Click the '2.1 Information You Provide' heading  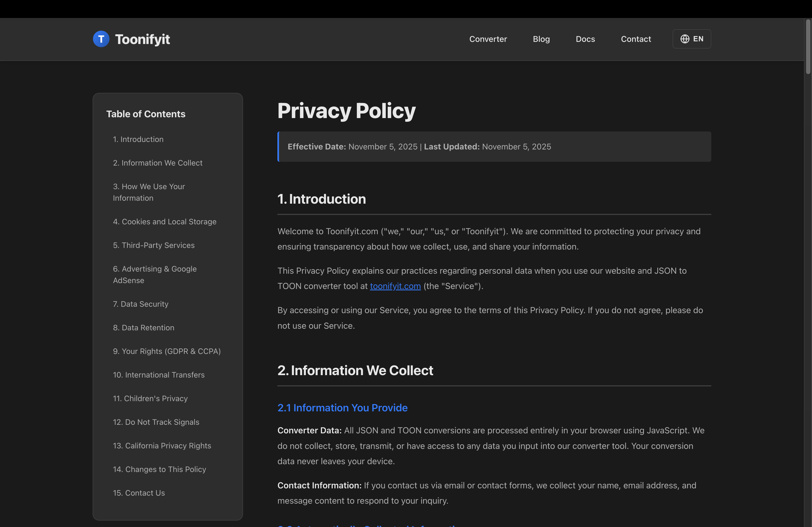coord(342,407)
